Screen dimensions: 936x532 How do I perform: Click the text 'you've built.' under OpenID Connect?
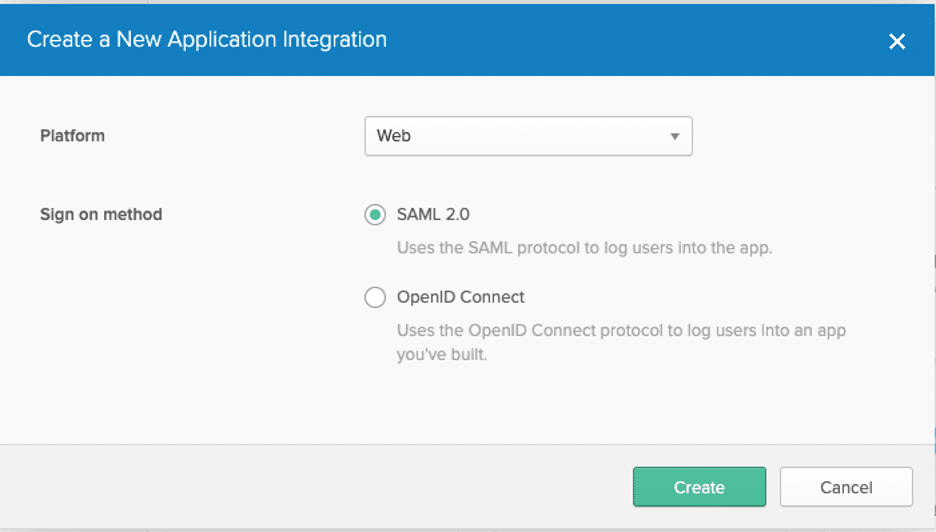pos(442,355)
